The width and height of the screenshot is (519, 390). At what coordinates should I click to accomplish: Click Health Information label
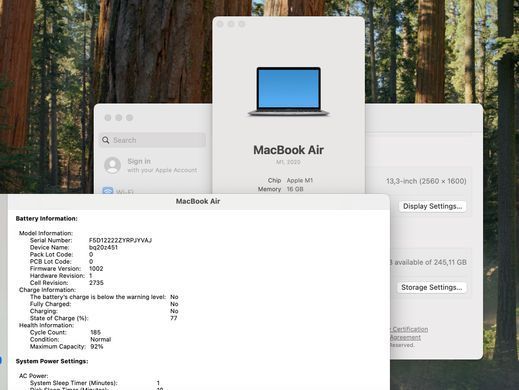tap(47, 325)
